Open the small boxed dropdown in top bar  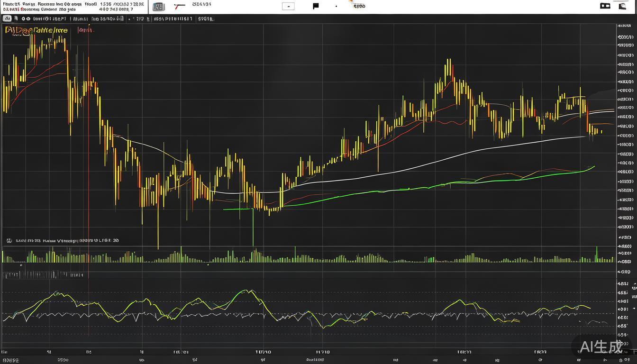[x=288, y=6]
